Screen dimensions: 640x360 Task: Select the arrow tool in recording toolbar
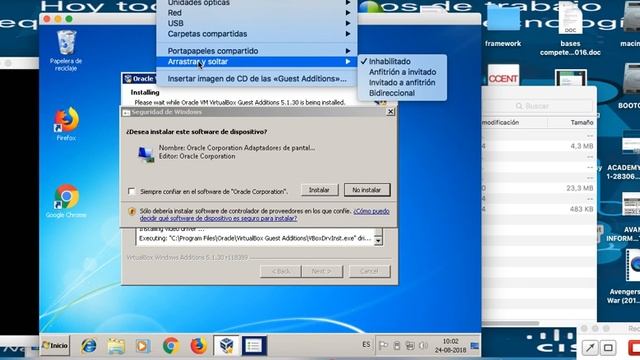[x=590, y=348]
